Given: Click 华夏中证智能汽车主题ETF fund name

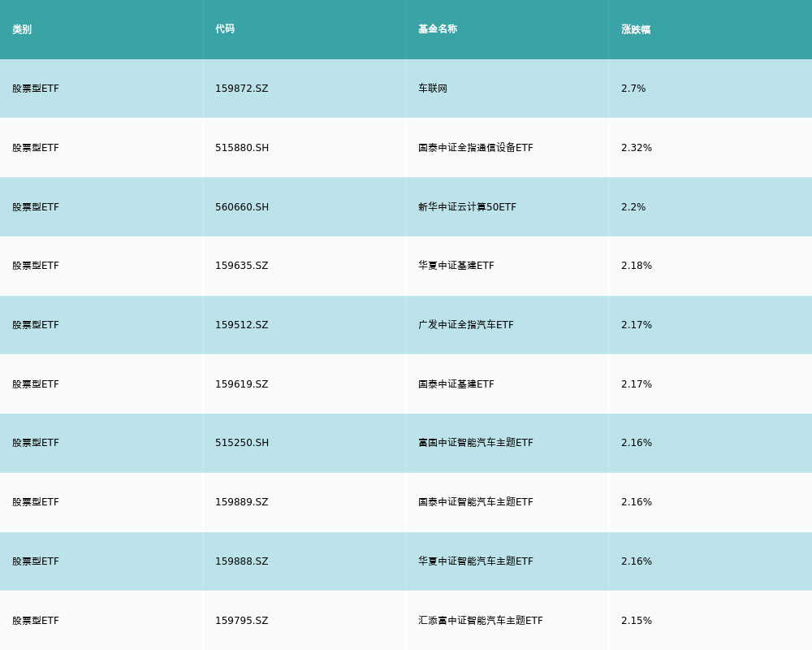Looking at the screenshot, I should point(475,561).
